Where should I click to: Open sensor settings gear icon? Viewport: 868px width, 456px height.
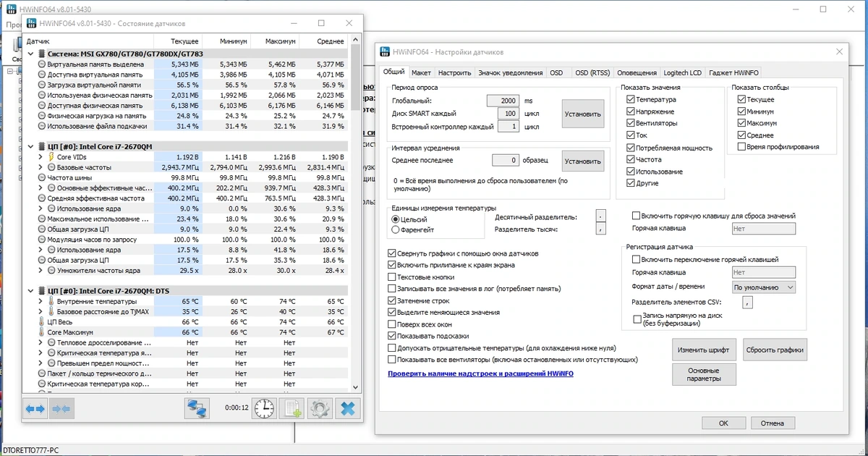[x=320, y=409]
